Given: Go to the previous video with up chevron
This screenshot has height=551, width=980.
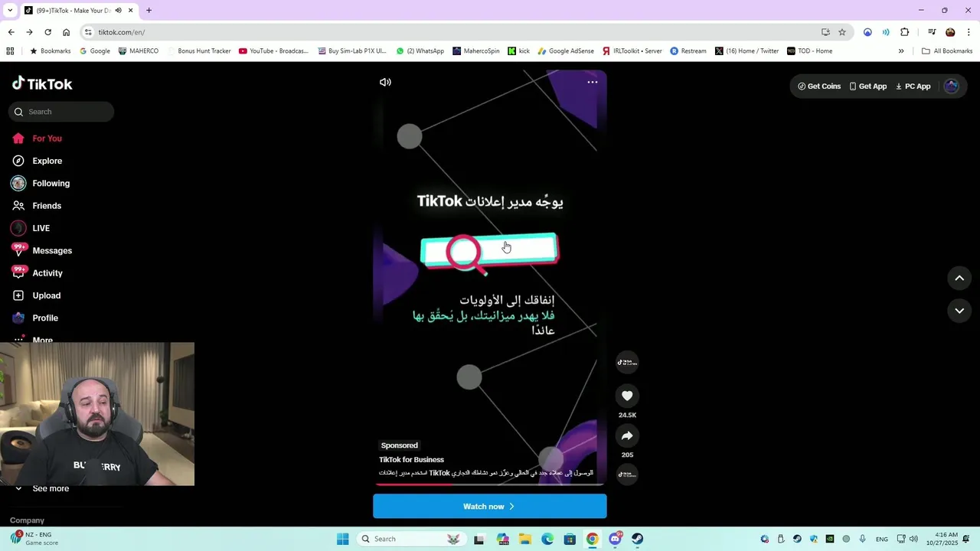Looking at the screenshot, I should 959,278.
